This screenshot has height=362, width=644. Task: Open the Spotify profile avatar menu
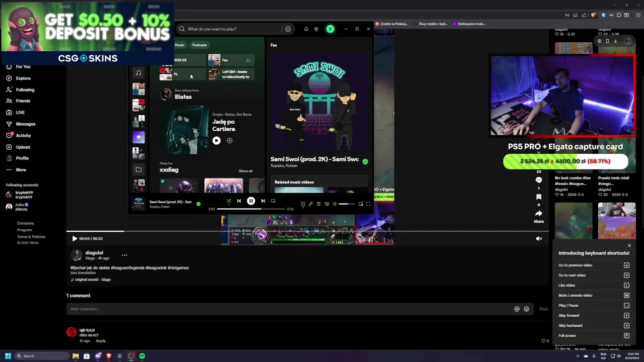(x=330, y=29)
